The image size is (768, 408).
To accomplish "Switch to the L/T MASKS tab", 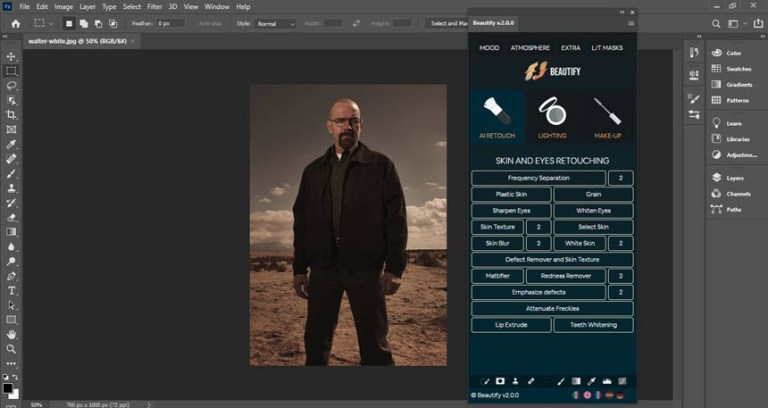I will 607,48.
